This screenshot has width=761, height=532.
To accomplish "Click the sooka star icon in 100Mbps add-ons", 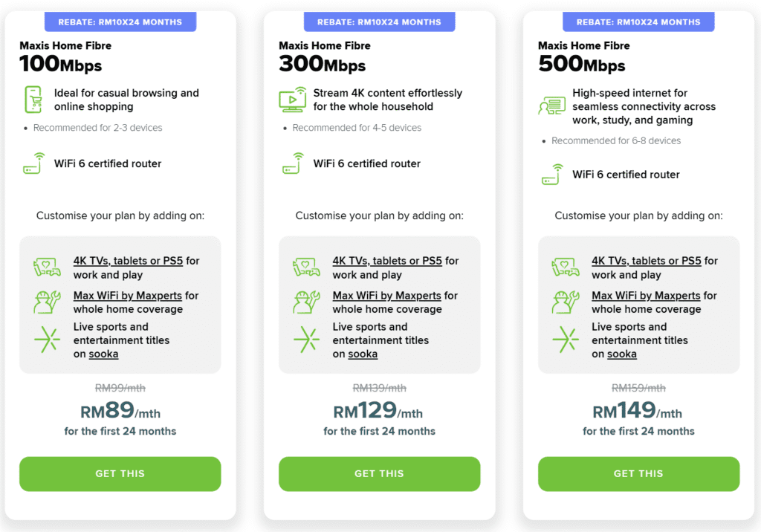I will click(48, 339).
